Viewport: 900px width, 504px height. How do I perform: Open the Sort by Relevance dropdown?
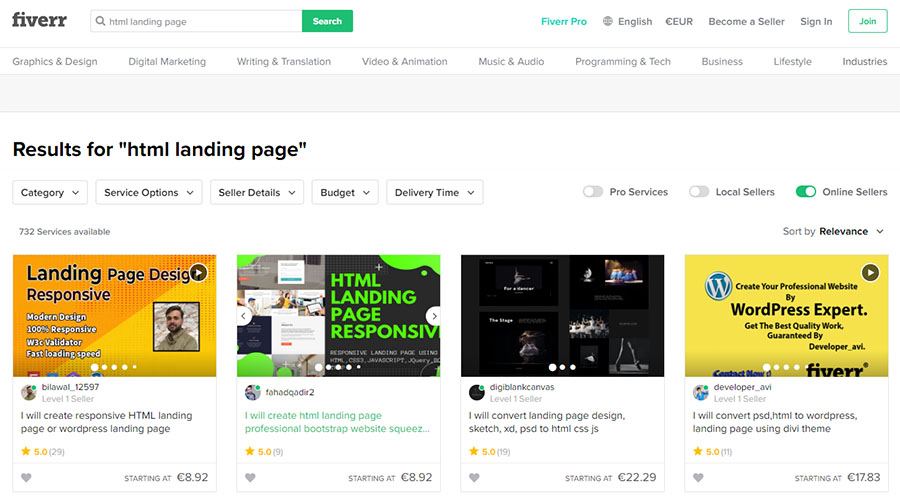833,231
